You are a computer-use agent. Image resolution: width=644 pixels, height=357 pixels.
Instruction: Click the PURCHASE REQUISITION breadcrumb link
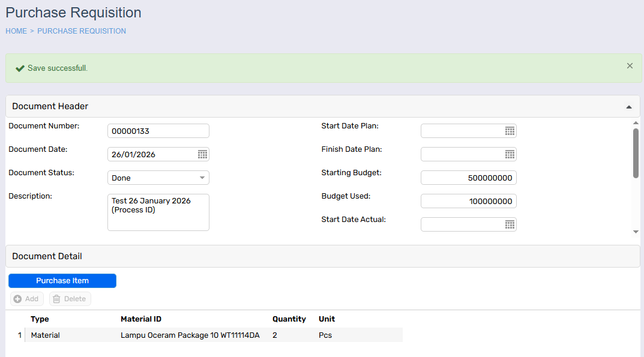pos(82,31)
